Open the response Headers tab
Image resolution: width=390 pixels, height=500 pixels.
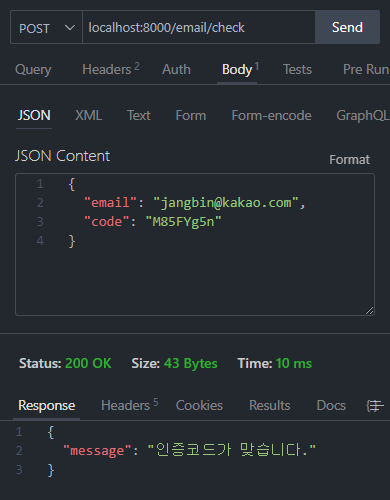(129, 405)
